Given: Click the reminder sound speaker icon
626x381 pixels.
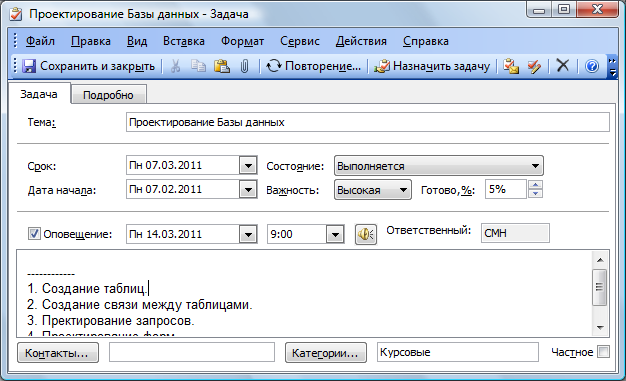Looking at the screenshot, I should (x=366, y=234).
